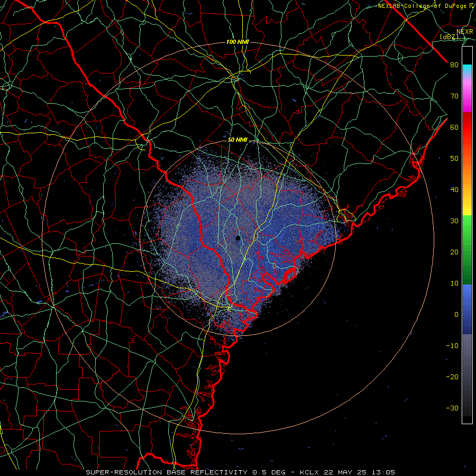Click the dBZ units label
Screen dimensions: 476x476
click(449, 36)
